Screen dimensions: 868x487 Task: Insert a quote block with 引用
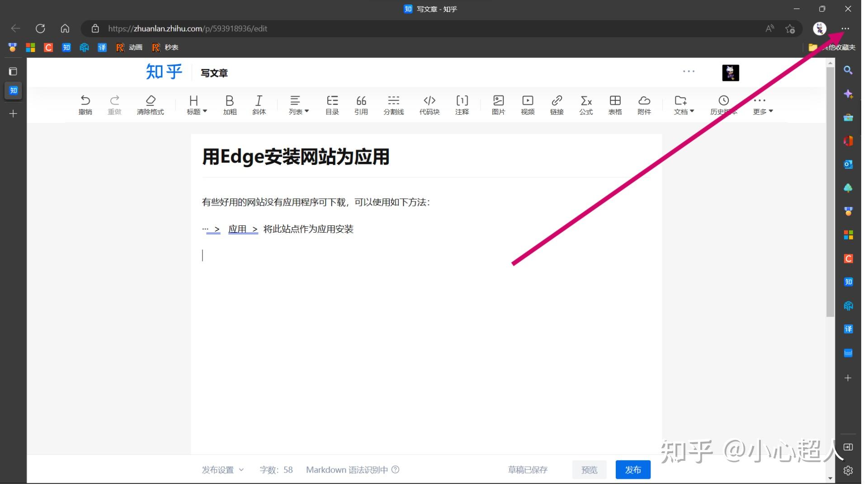coord(361,104)
